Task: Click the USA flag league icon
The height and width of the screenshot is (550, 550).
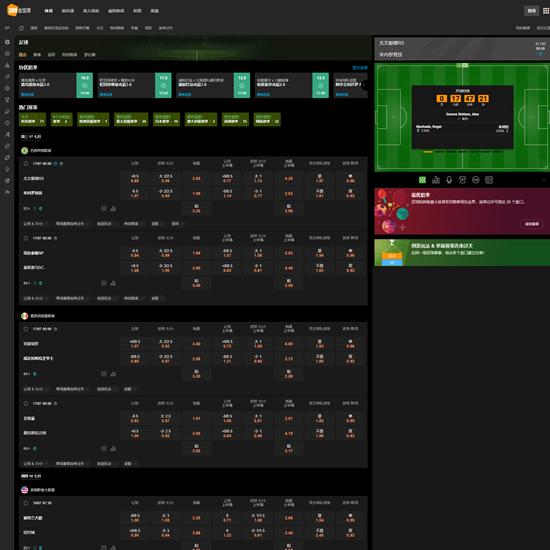Action: pyautogui.click(x=24, y=490)
